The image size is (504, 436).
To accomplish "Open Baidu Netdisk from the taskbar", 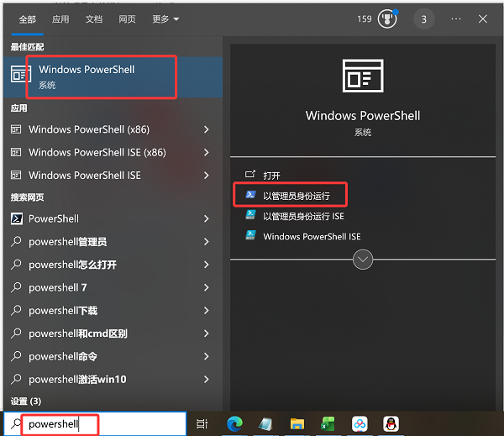I will pos(360,424).
